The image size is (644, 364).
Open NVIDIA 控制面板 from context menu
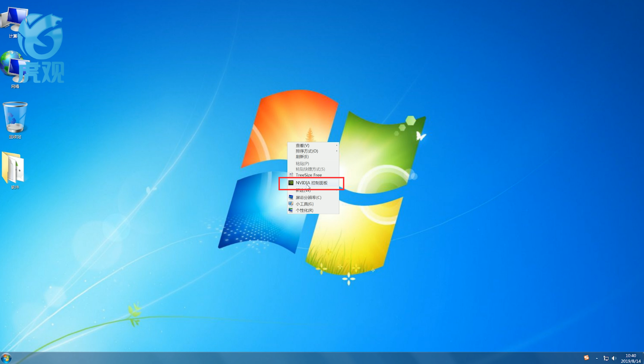coord(313,183)
